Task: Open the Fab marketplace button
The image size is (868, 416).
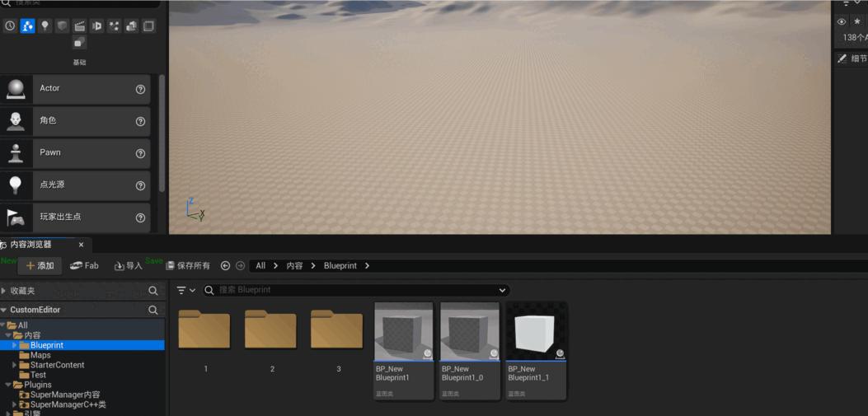Action: (84, 265)
